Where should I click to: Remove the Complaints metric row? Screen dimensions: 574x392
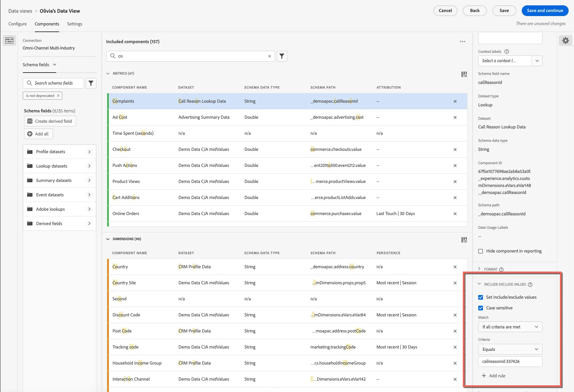point(455,101)
